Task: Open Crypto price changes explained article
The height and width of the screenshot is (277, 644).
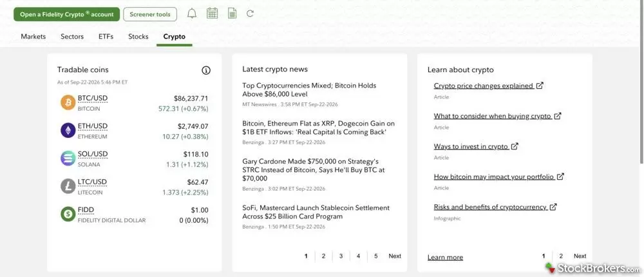Action: [x=484, y=86]
